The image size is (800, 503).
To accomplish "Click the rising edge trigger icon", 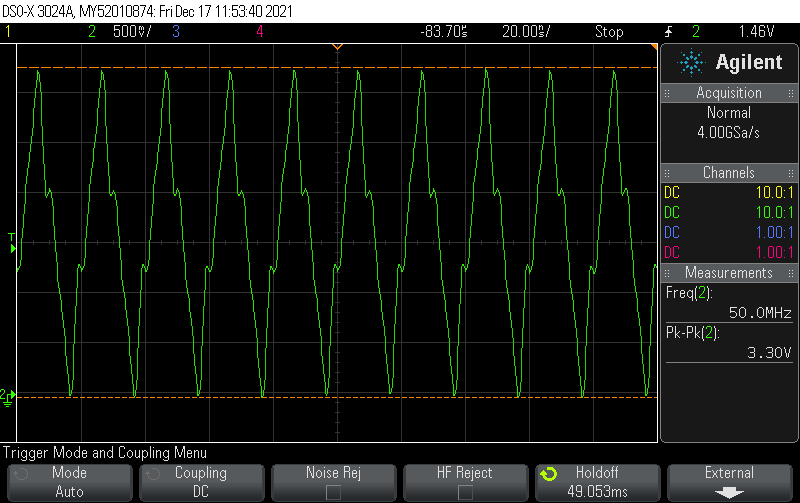I will tap(668, 32).
